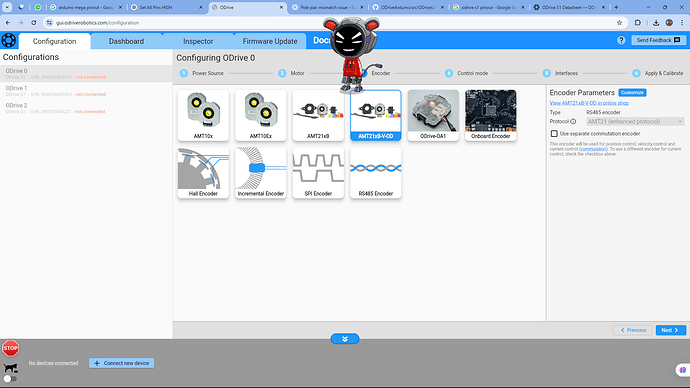Click the browser forward arrow

pos(21,22)
